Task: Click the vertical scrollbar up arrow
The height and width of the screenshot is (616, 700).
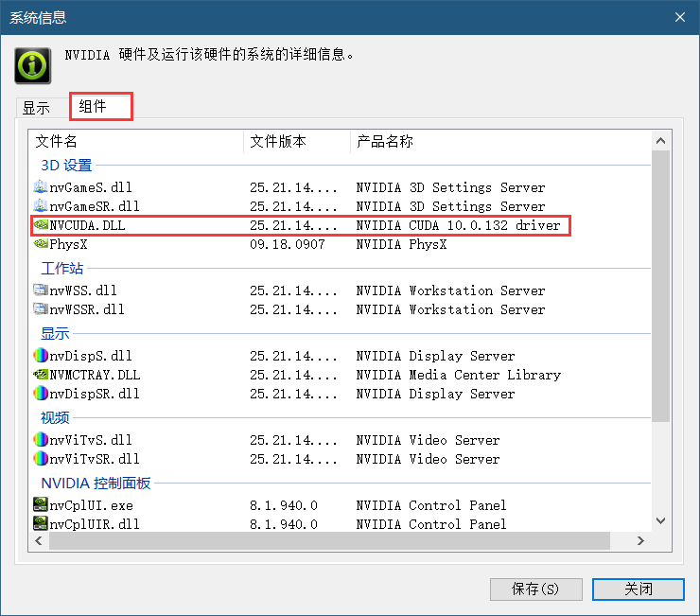Action: pyautogui.click(x=660, y=141)
